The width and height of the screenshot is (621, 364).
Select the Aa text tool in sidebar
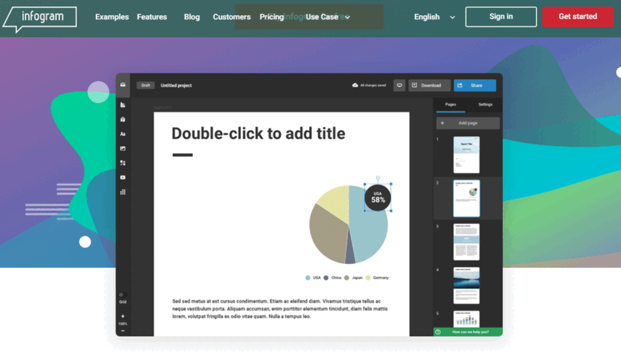pos(123,134)
